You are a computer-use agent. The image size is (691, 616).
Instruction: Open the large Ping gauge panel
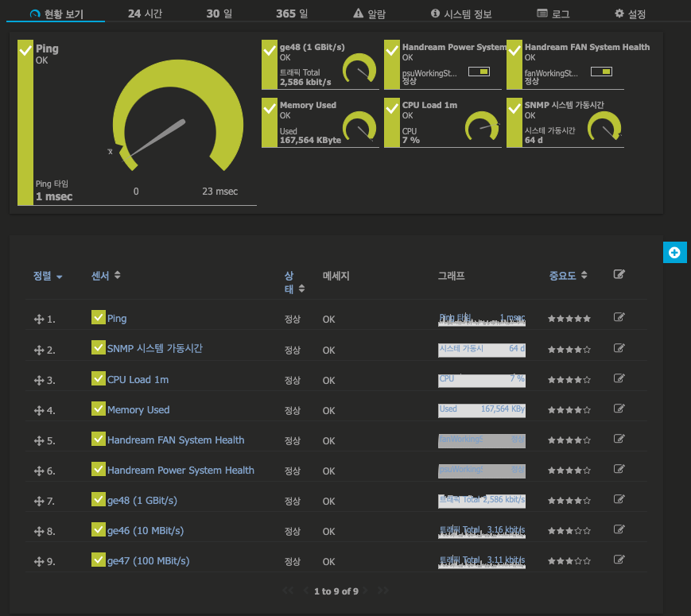pos(137,122)
